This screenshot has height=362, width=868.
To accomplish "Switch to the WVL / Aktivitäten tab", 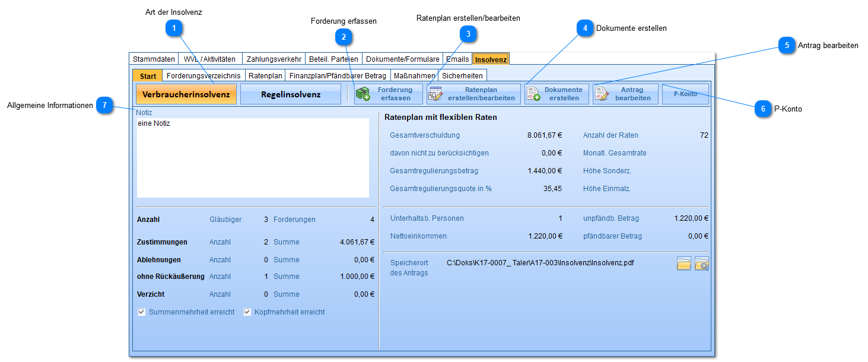I will [x=210, y=59].
